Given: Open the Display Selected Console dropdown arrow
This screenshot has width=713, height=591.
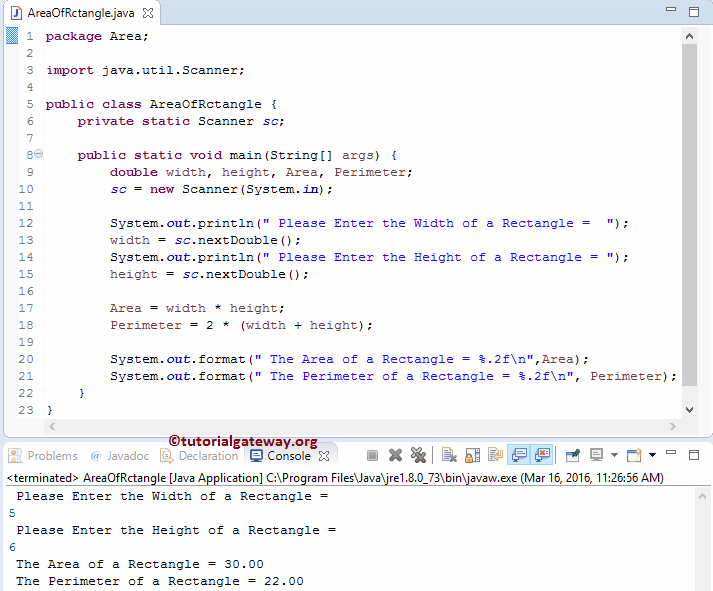Looking at the screenshot, I should pos(614,455).
